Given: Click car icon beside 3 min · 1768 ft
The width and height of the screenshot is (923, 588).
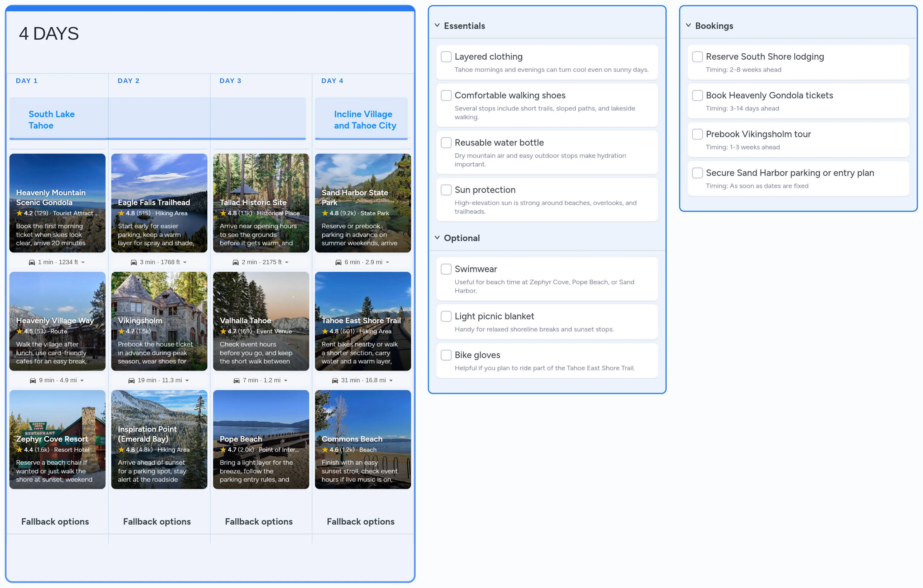Looking at the screenshot, I should pyautogui.click(x=134, y=262).
